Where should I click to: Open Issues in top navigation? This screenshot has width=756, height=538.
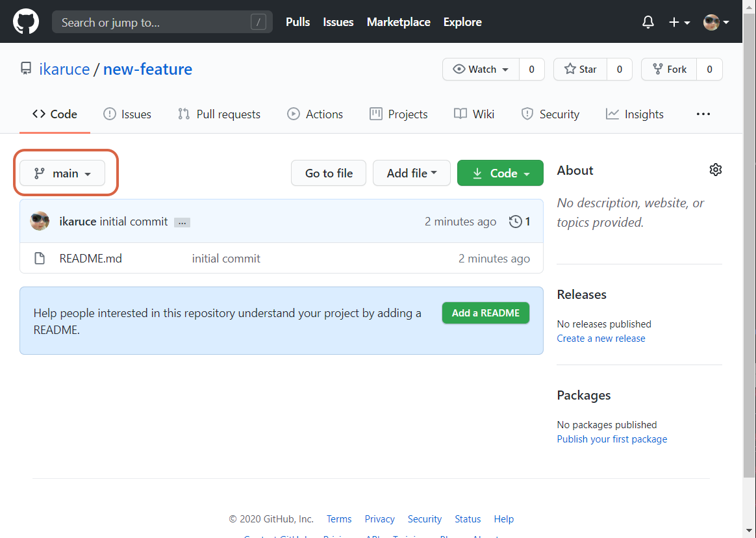click(338, 22)
